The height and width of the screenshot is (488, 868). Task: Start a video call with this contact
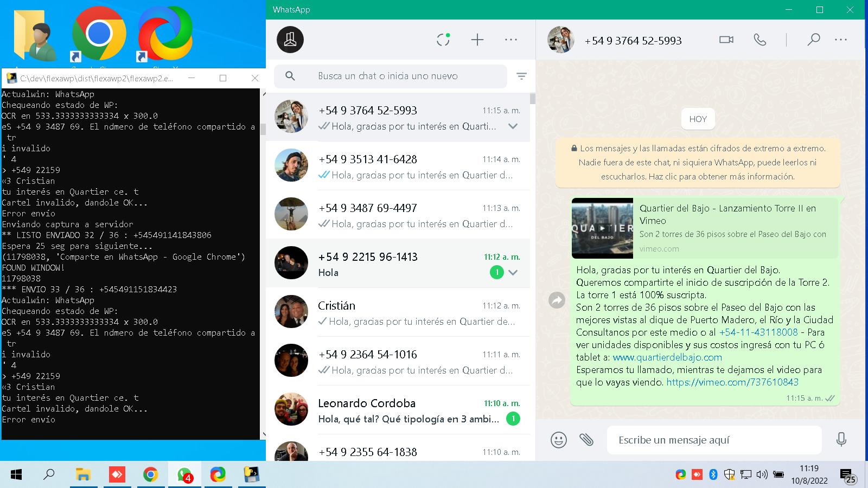pos(726,40)
